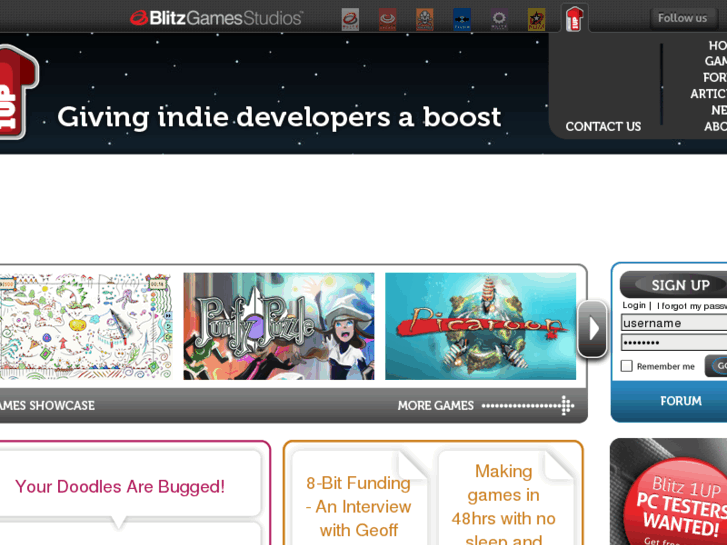Open the red Blitz Arcade icon

pyautogui.click(x=387, y=19)
